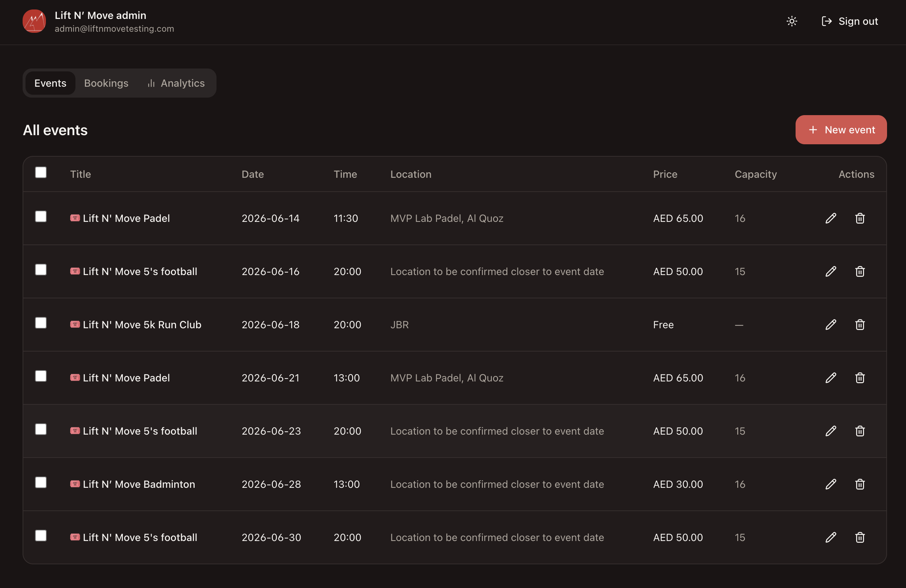
Task: Delete the 5's football event on 2026-06-16
Action: pyautogui.click(x=860, y=271)
